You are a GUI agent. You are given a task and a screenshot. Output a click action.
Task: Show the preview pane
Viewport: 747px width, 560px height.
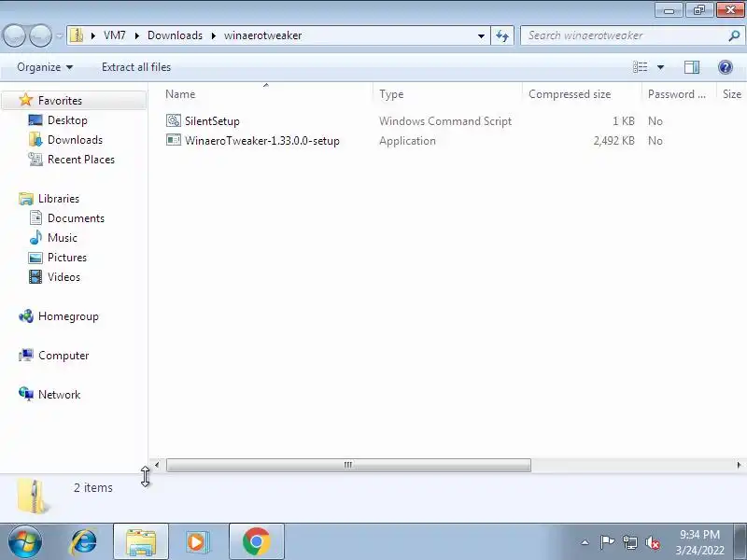pos(692,67)
